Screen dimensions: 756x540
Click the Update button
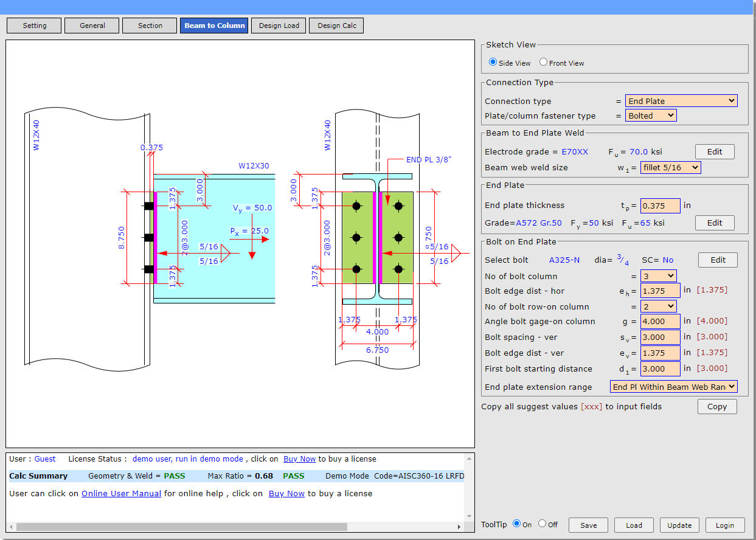coord(679,525)
